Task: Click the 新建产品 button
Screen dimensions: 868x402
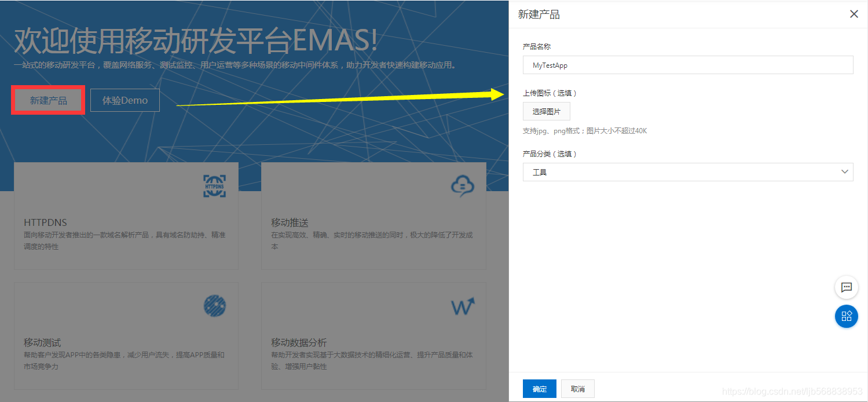Action: (x=49, y=100)
